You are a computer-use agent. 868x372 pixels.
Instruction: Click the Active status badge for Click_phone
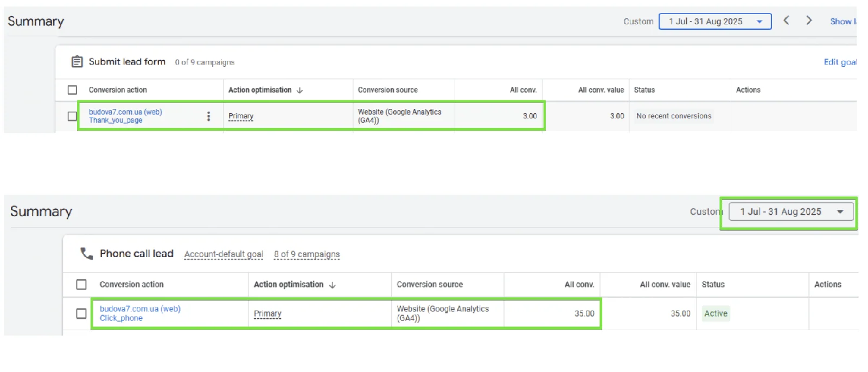716,313
